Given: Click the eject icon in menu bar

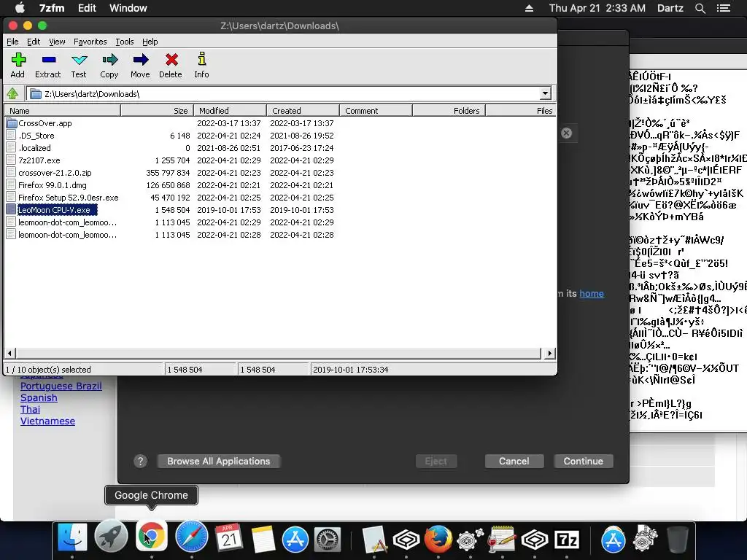Looking at the screenshot, I should (529, 8).
